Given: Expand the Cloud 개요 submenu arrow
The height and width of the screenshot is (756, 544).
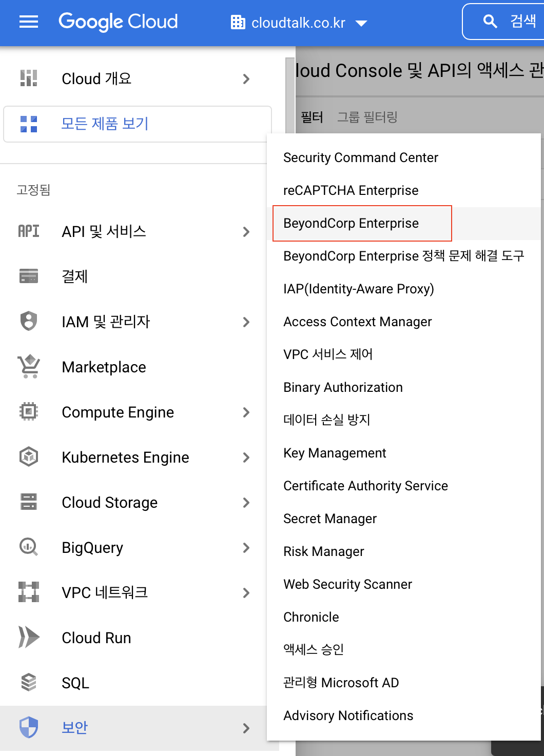Looking at the screenshot, I should [246, 79].
